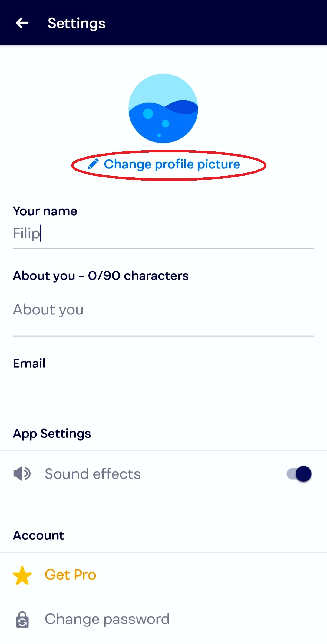The image size is (327, 644).
Task: Select the Get Pro option
Action: [70, 575]
